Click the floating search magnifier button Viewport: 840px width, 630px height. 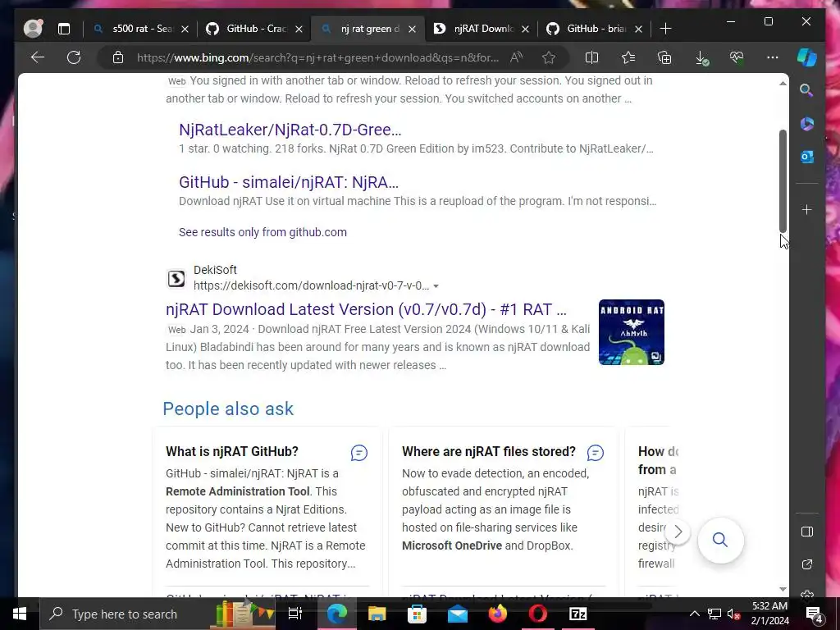click(x=720, y=540)
